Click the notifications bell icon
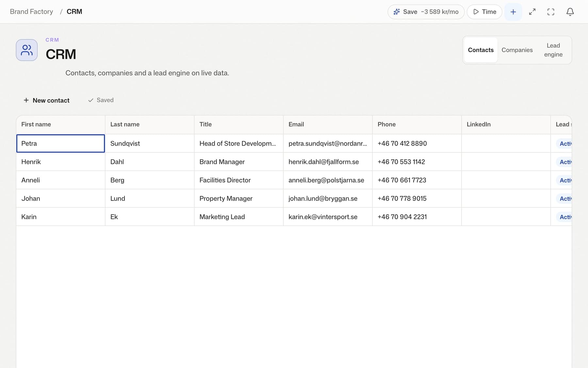 570,12
